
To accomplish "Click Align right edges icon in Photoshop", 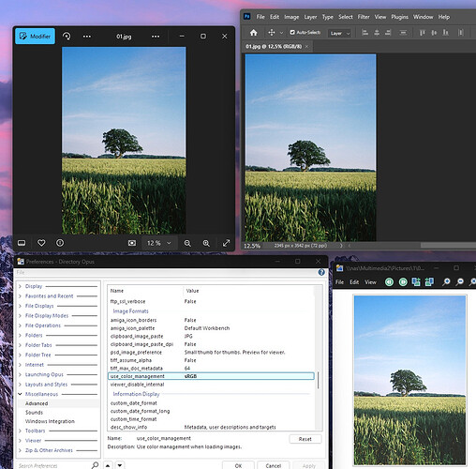I will tap(388, 32).
